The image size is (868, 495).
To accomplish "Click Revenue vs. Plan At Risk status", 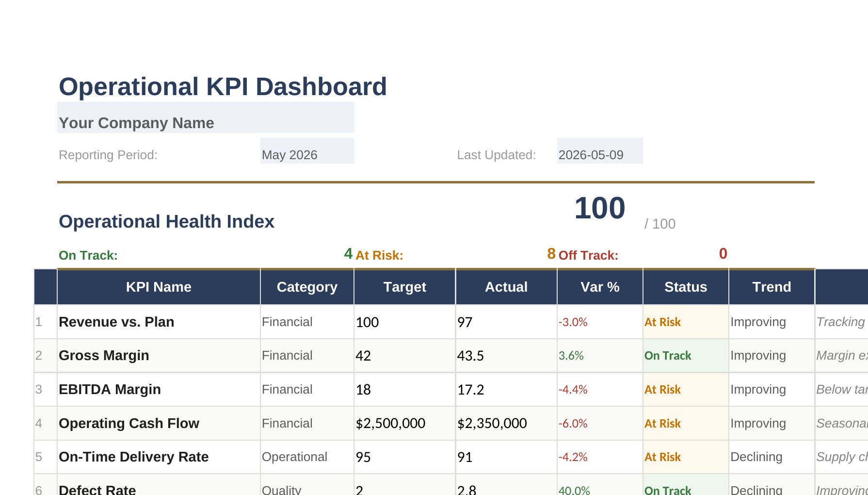I will click(686, 322).
